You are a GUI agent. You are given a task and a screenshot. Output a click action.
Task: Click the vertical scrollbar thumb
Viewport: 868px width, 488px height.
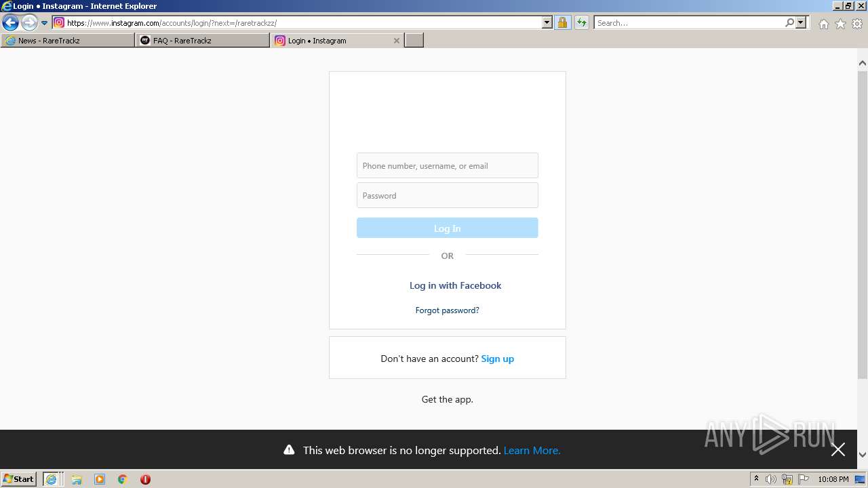863,224
